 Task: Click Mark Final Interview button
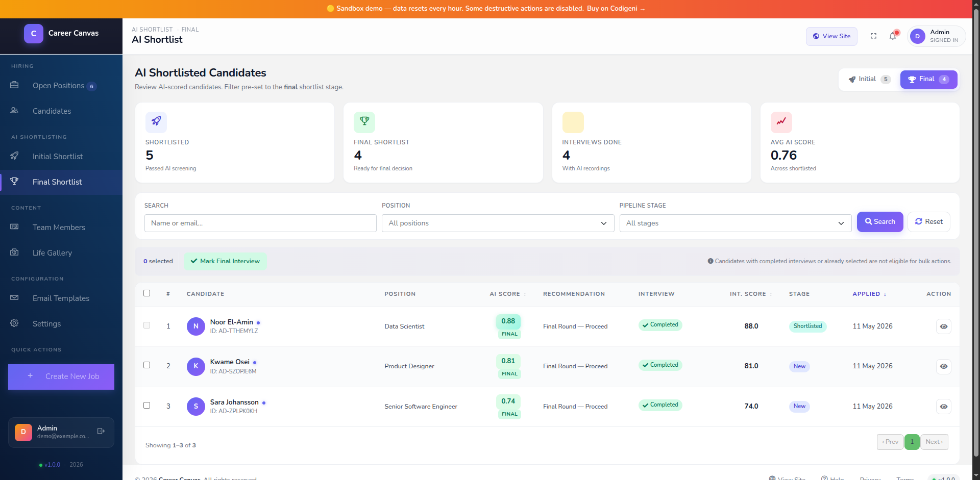pyautogui.click(x=225, y=261)
